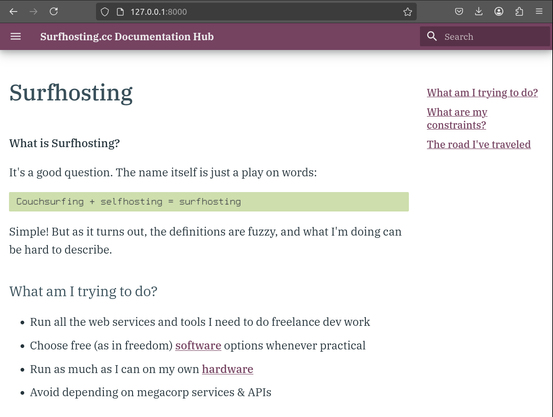Jump to 'What are my constraints?' section
This screenshot has height=417, width=553.
coord(457,119)
